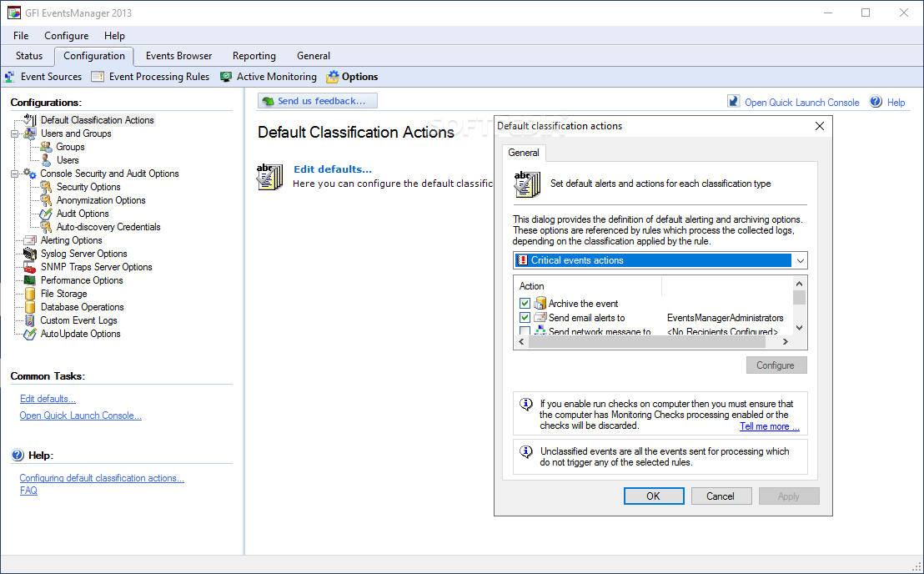Click the Custom Event Logs icon

(x=30, y=320)
